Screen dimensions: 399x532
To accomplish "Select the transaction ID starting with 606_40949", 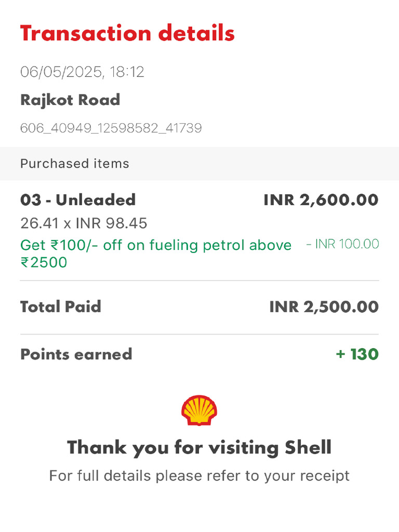I will pyautogui.click(x=111, y=128).
